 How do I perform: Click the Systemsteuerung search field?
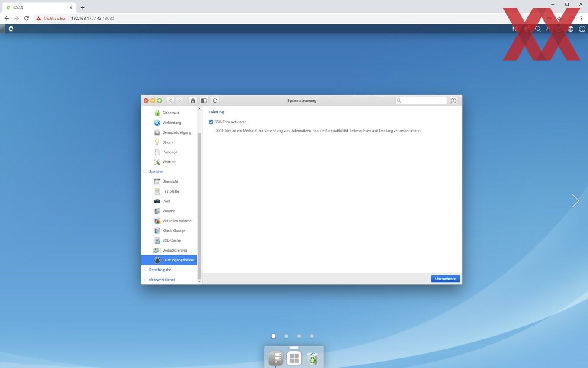pyautogui.click(x=422, y=100)
